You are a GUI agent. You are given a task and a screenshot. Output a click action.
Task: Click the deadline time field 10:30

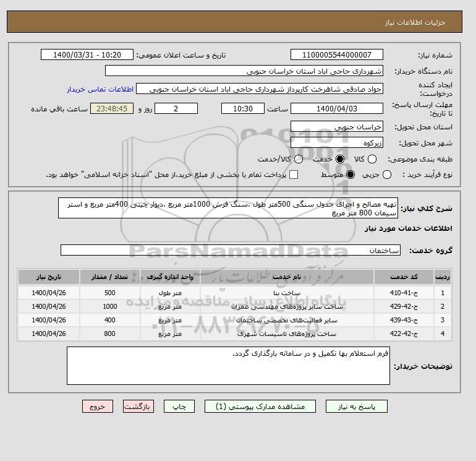coord(243,108)
